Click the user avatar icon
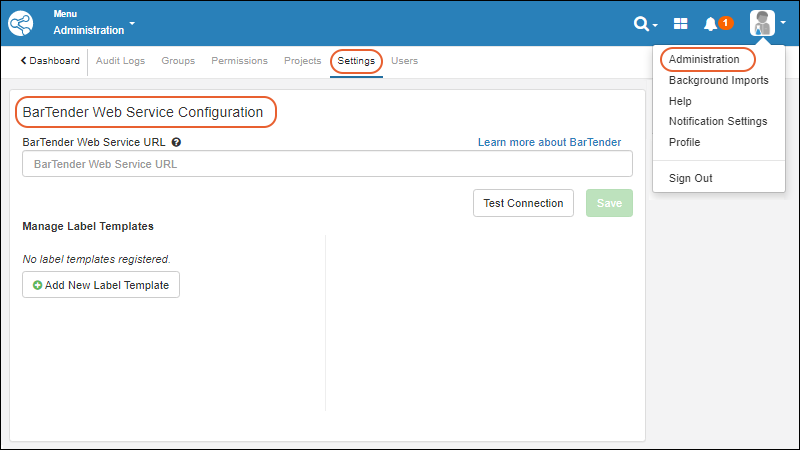Viewport: 800px width, 450px height. coord(763,23)
